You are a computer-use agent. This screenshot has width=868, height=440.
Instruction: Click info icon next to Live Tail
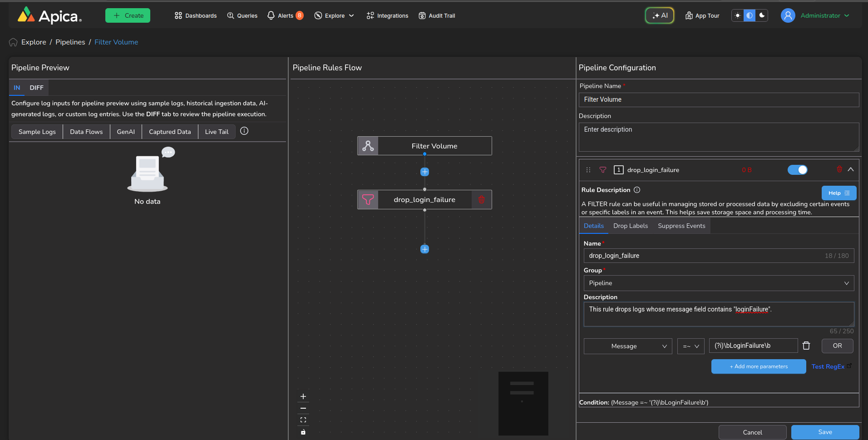(x=244, y=131)
